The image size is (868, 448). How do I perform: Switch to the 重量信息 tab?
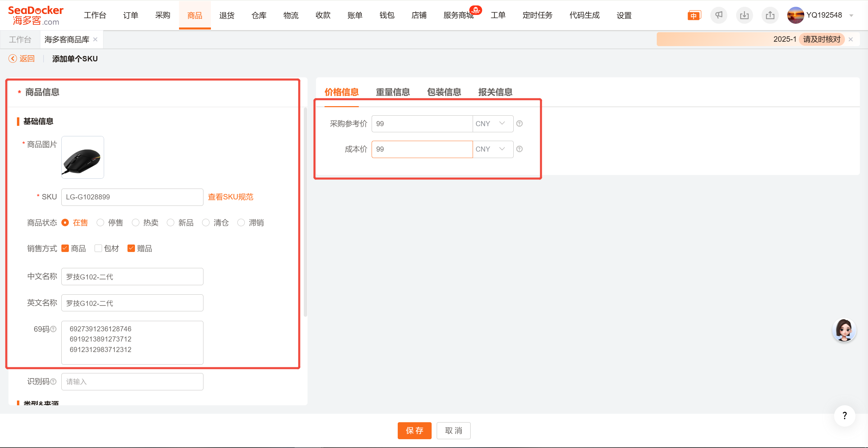click(x=393, y=92)
